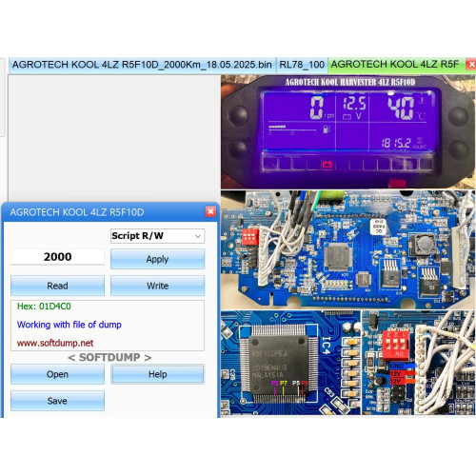
Task: Click the < SOFTDUMP > label
Action: 109,357
